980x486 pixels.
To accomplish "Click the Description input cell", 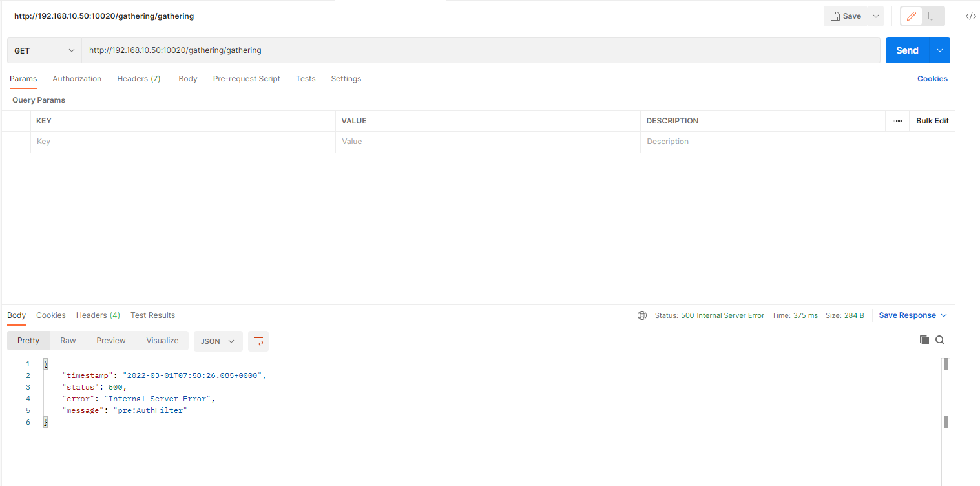I will coord(797,142).
